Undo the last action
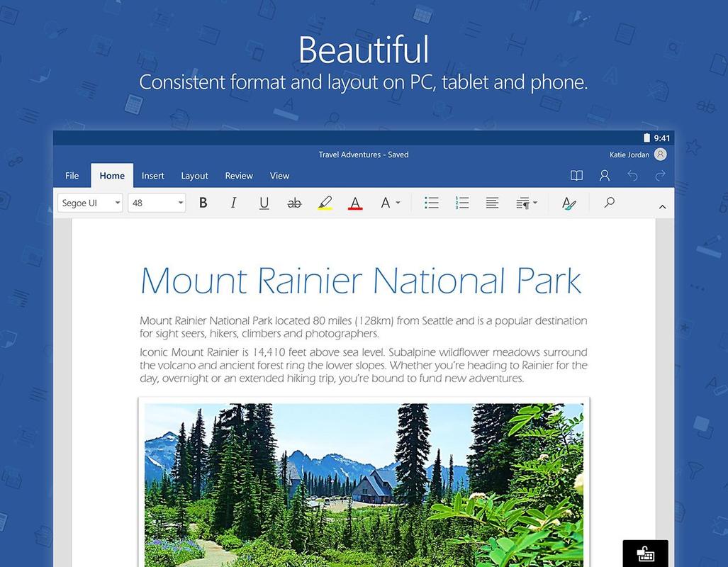Image resolution: width=728 pixels, height=567 pixels. tap(632, 175)
